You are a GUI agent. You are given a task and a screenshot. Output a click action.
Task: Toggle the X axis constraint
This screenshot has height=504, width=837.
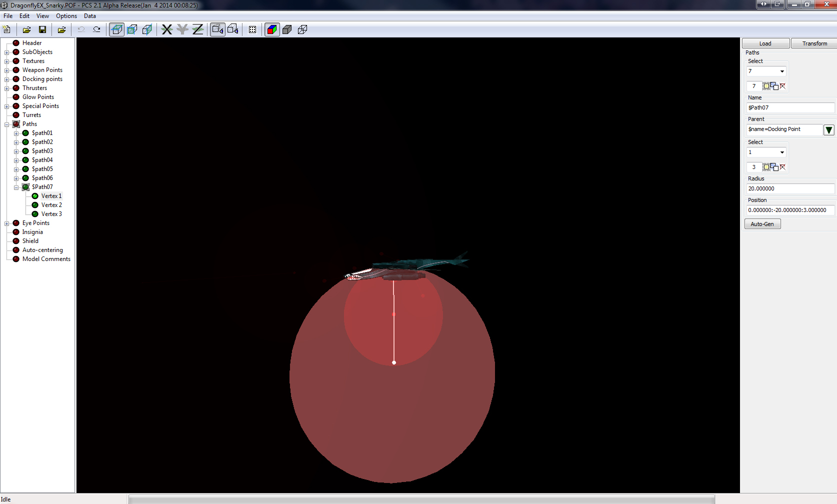tap(167, 29)
